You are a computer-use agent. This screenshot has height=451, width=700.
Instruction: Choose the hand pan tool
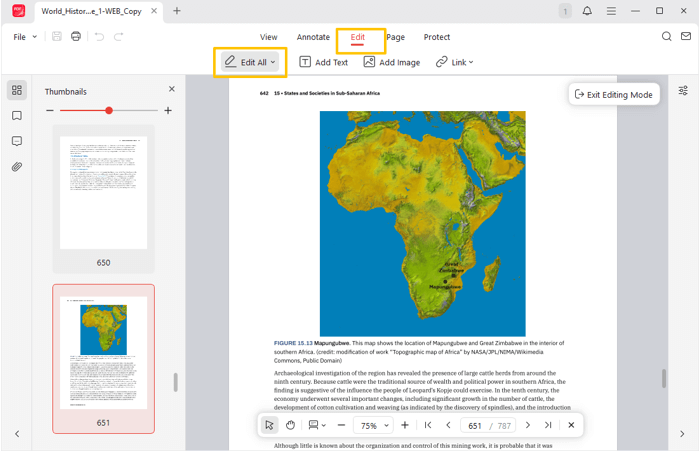click(291, 425)
